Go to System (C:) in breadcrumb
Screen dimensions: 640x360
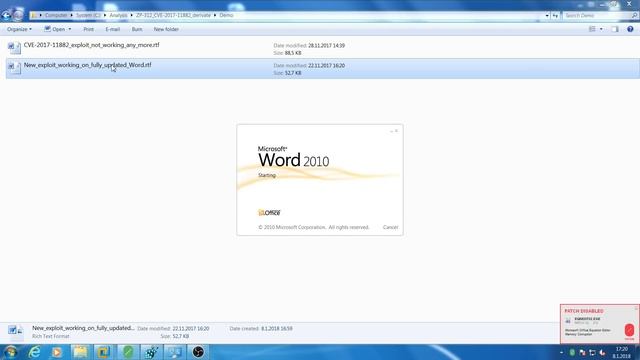pos(88,15)
